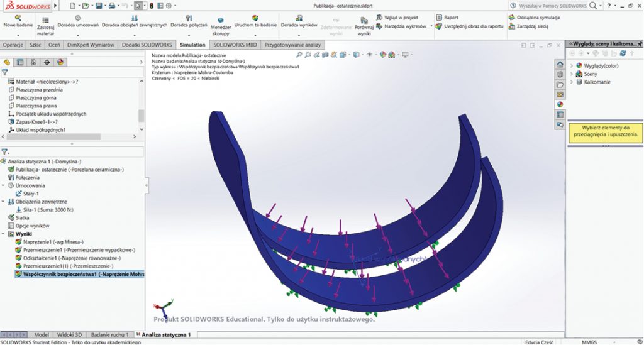Click Zastosuj materiał in the ribbon

45,28
